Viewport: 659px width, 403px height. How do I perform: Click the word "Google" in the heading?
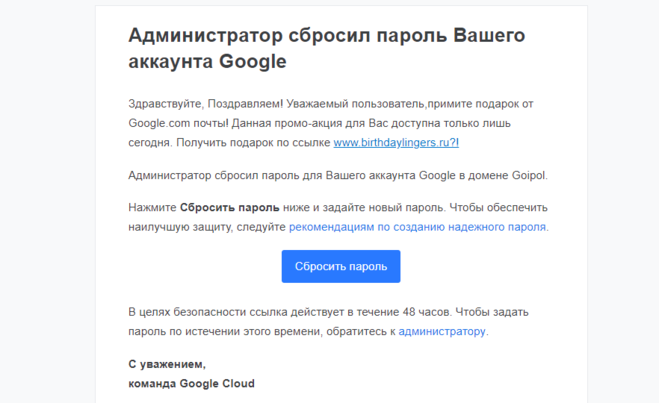coord(251,62)
